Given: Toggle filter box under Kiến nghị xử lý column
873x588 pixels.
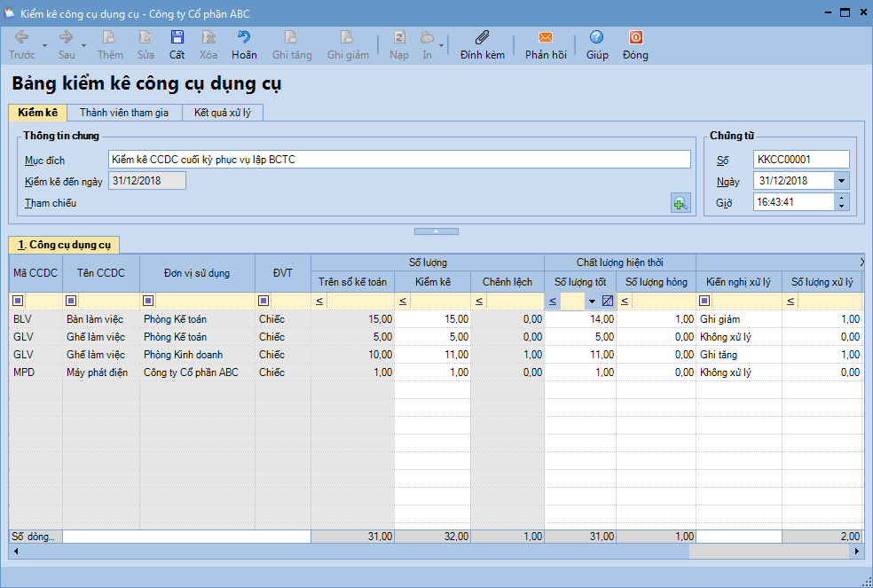Looking at the screenshot, I should pos(705,301).
